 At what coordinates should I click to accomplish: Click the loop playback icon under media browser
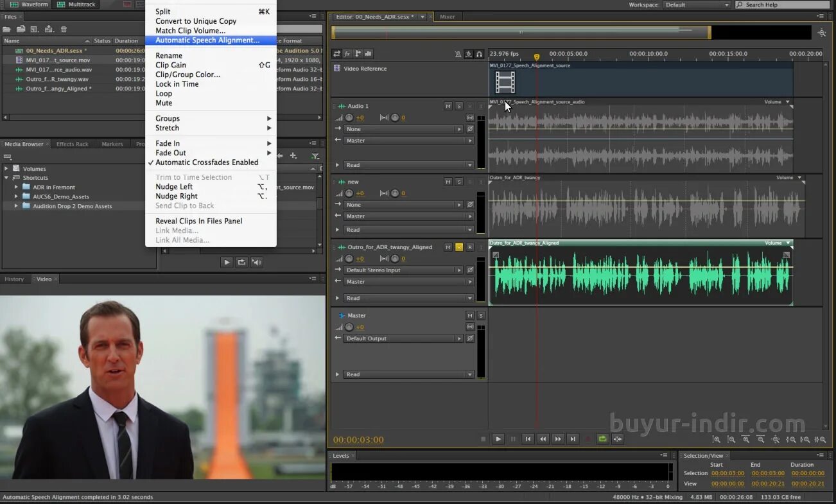click(241, 262)
